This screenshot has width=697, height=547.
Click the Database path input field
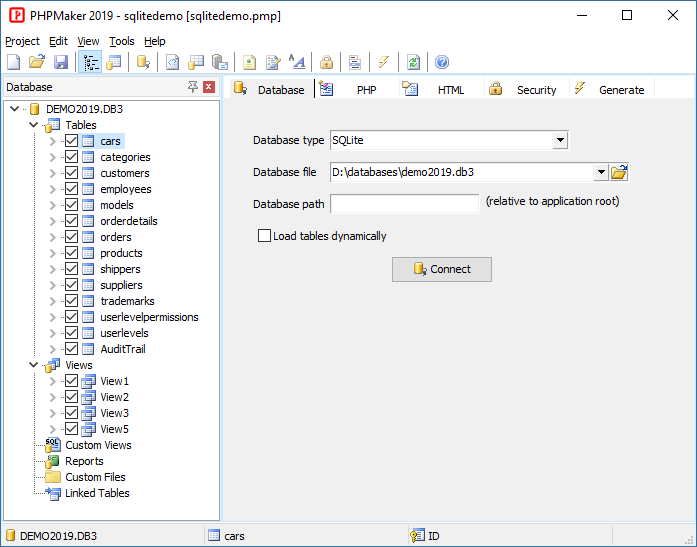click(x=404, y=203)
